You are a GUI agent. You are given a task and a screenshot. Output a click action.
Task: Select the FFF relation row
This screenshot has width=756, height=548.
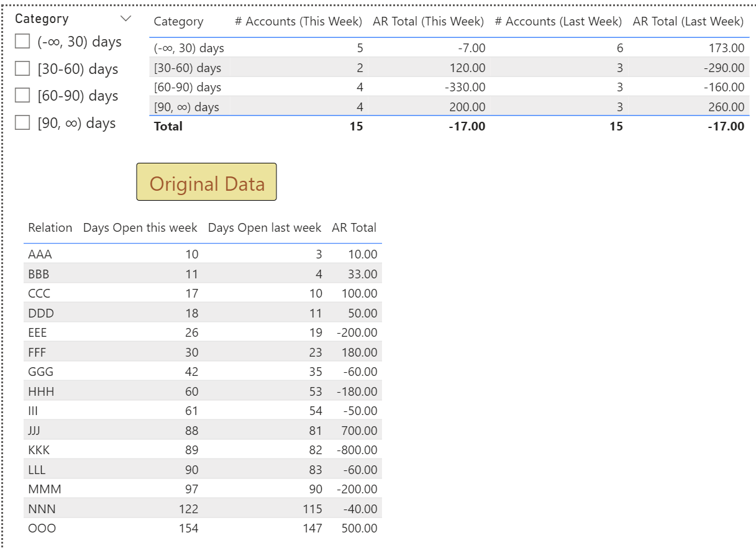(203, 352)
